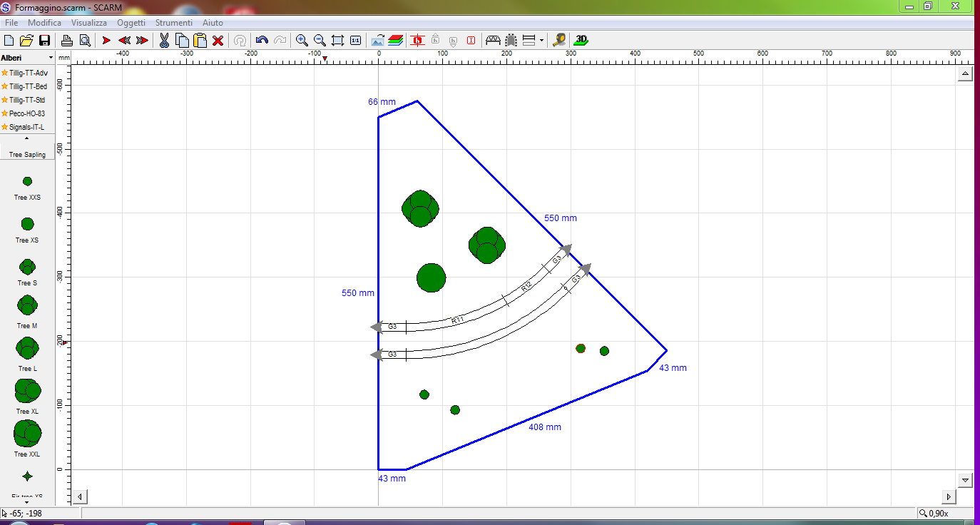
Task: Paste from clipboard
Action: [x=200, y=41]
